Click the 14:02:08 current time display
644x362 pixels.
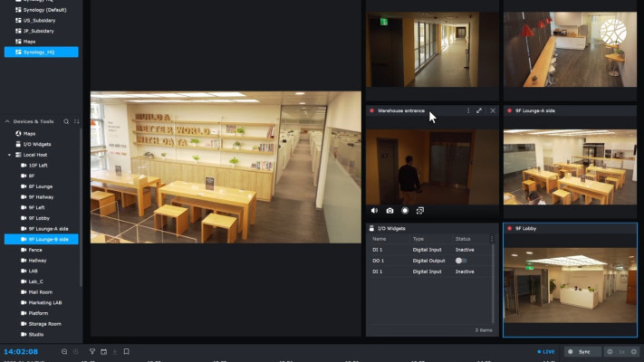[21, 352]
